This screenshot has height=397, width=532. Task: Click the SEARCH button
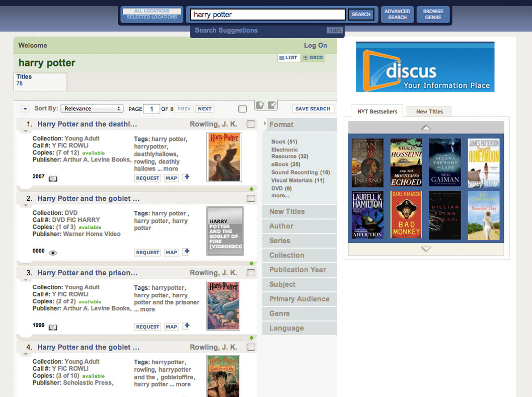(361, 15)
